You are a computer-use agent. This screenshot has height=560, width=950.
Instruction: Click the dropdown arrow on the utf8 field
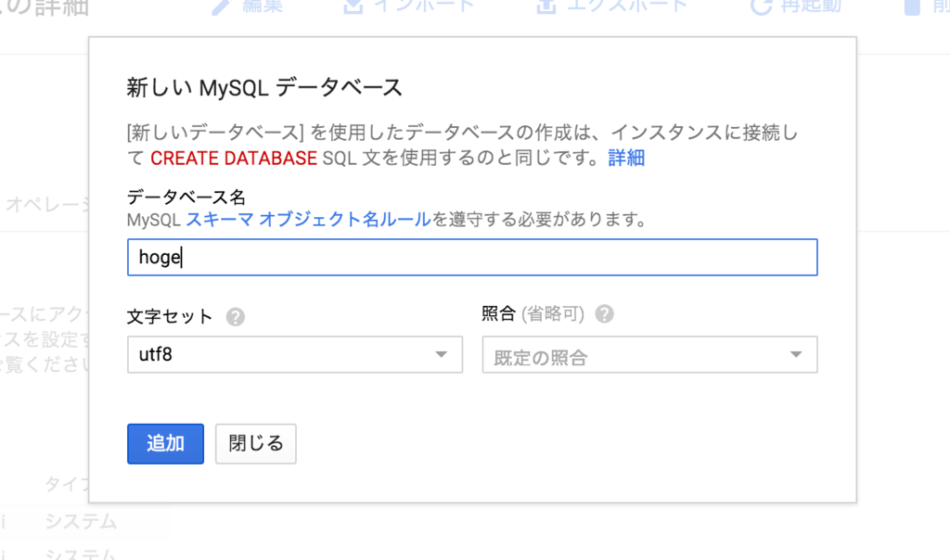443,354
